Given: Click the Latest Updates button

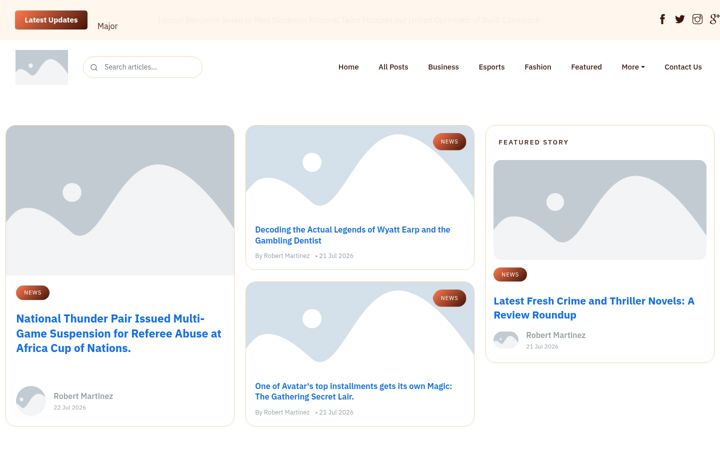Looking at the screenshot, I should tap(51, 20).
